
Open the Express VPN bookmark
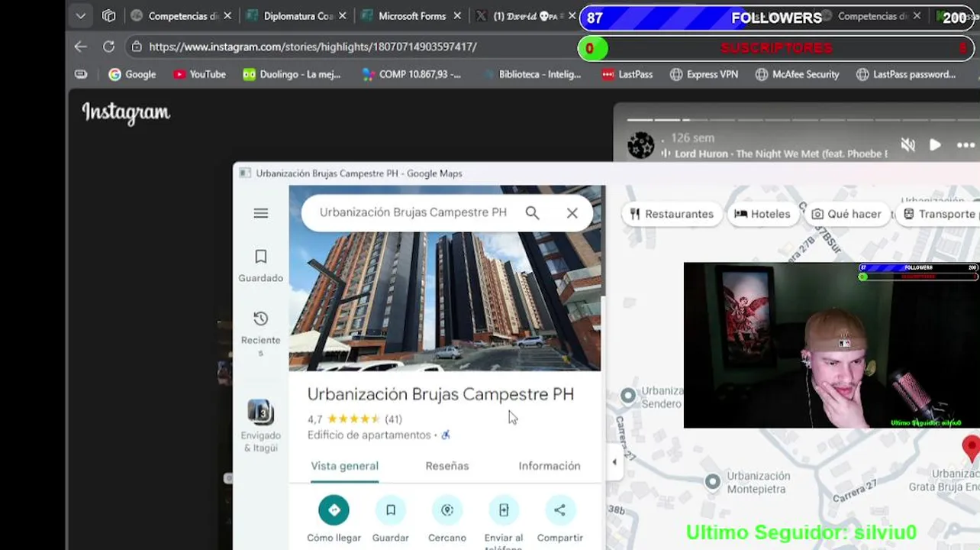[x=703, y=74]
